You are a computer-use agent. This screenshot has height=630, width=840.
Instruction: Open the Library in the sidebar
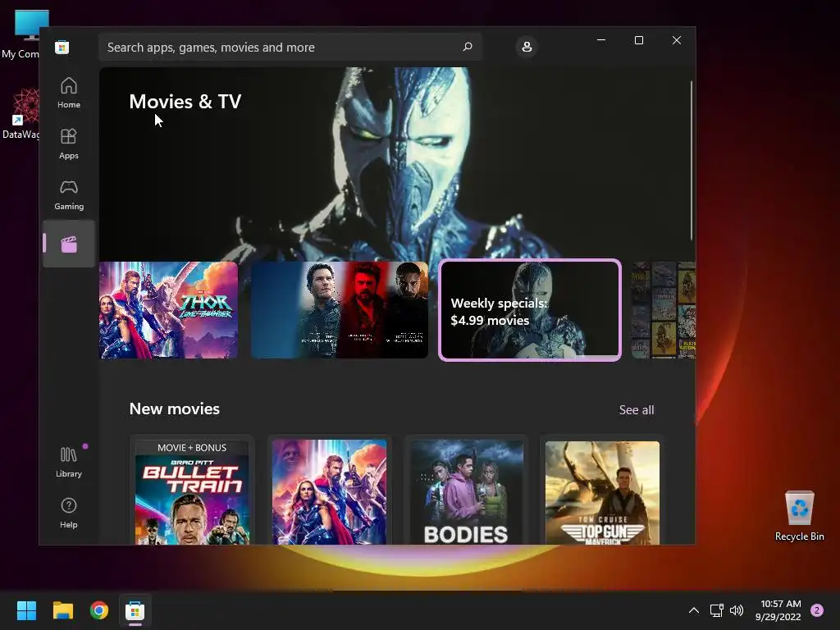pos(69,462)
